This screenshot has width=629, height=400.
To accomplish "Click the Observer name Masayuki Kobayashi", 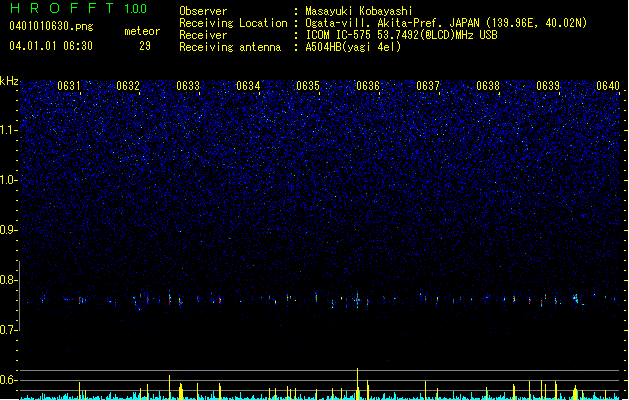I will pos(359,11).
